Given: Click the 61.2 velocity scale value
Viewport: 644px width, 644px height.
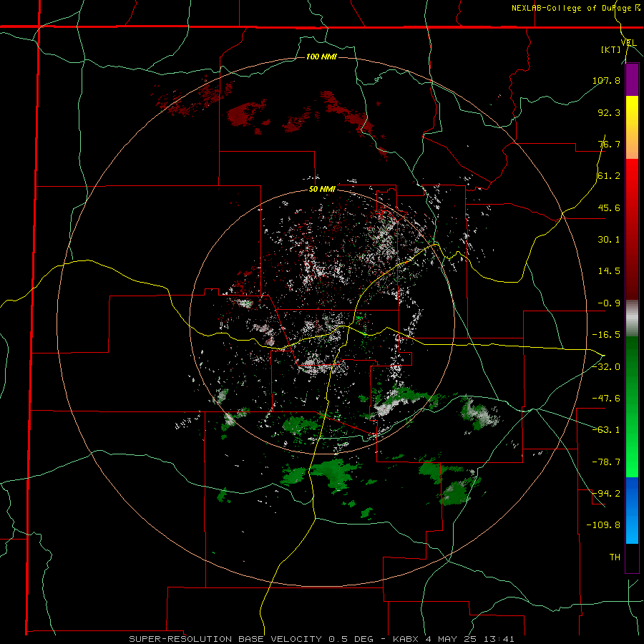Looking at the screenshot, I should pyautogui.click(x=609, y=176).
